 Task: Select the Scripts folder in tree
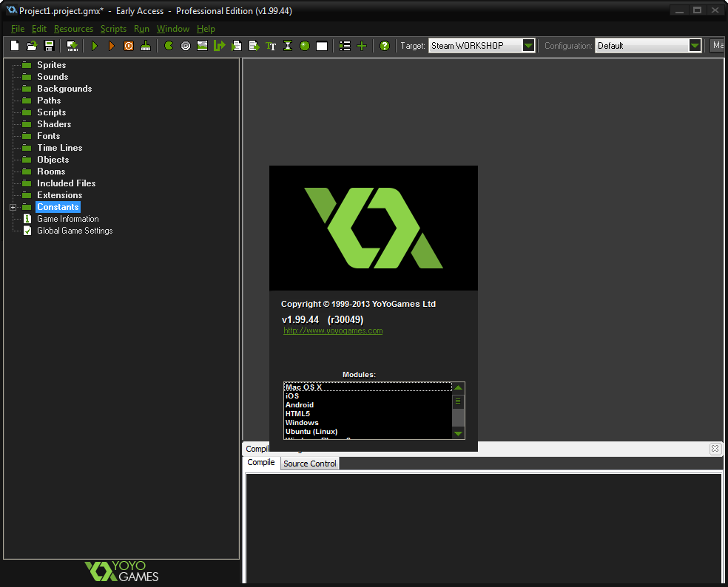(51, 112)
